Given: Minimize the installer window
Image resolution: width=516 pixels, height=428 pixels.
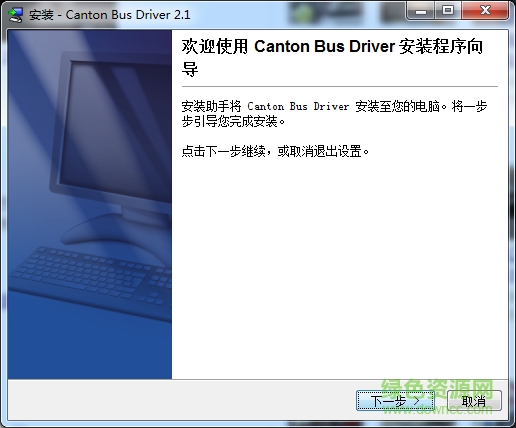Looking at the screenshot, I should coord(421,11).
